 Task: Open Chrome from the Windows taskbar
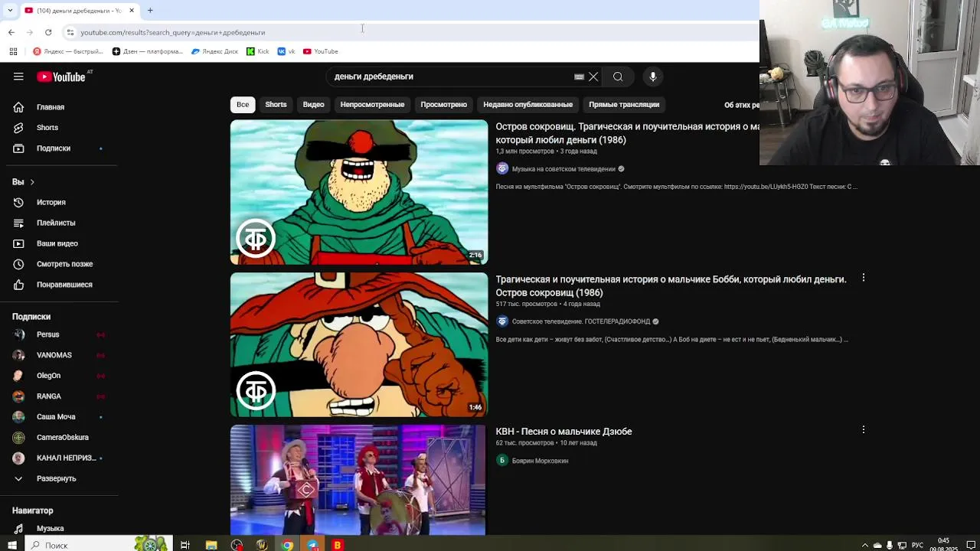pyautogui.click(x=287, y=545)
